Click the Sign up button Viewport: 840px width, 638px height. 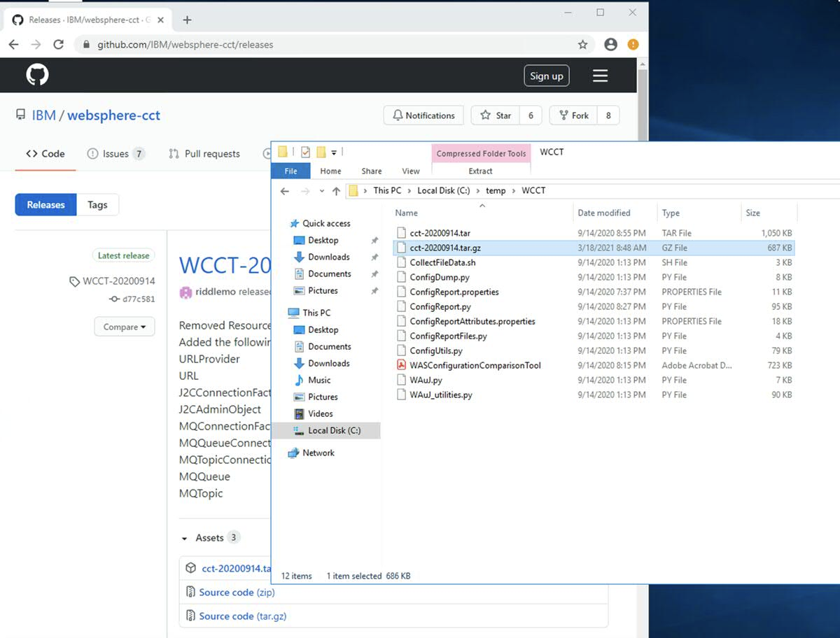[547, 75]
